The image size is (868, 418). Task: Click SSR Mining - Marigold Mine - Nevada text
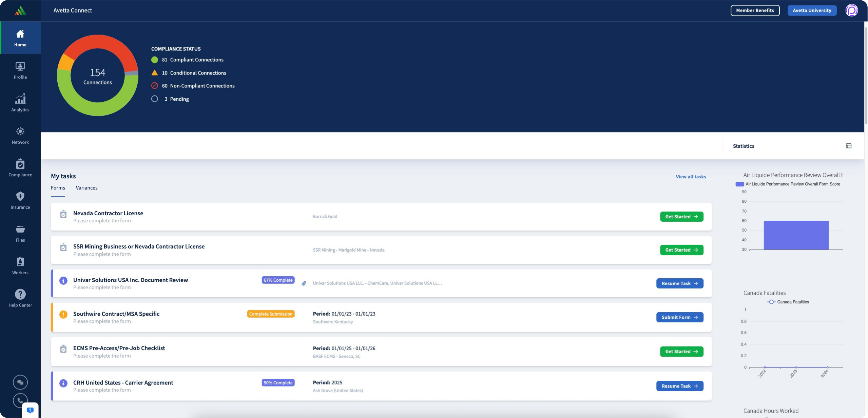(x=349, y=250)
